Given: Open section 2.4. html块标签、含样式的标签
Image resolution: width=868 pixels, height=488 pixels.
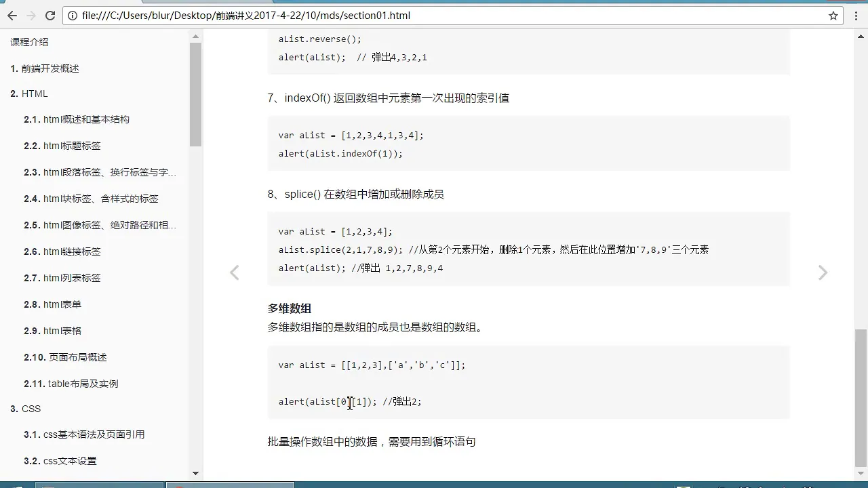Looking at the screenshot, I should click(x=91, y=199).
